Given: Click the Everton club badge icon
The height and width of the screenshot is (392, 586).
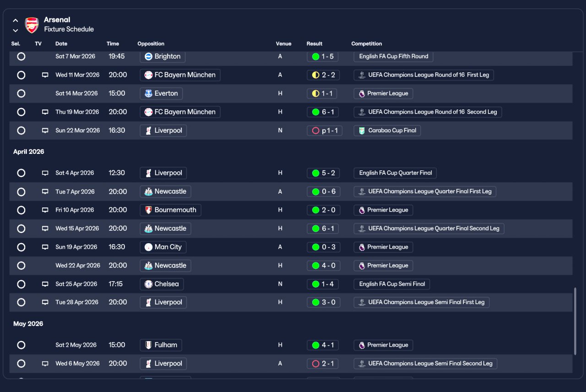Looking at the screenshot, I should coord(148,93).
